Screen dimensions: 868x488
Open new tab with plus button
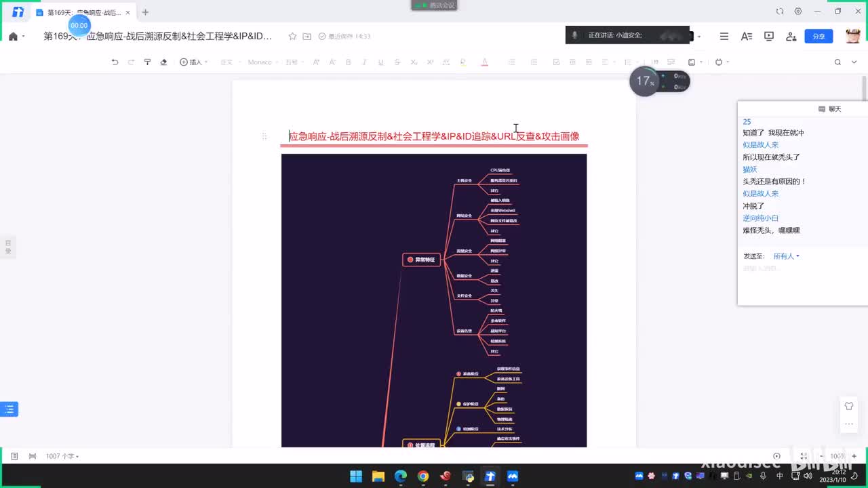[145, 12]
